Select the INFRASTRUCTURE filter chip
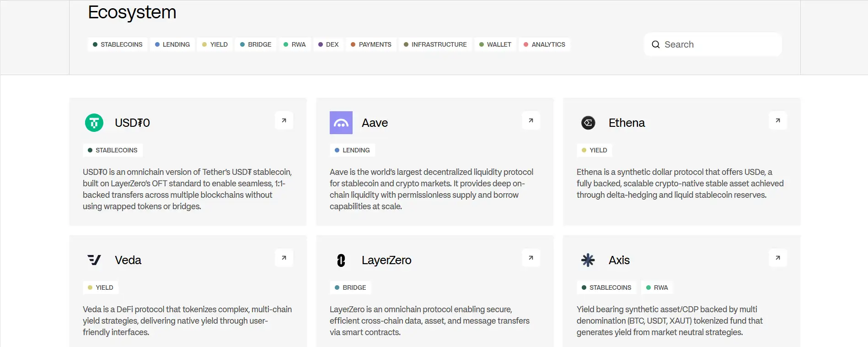 click(435, 44)
